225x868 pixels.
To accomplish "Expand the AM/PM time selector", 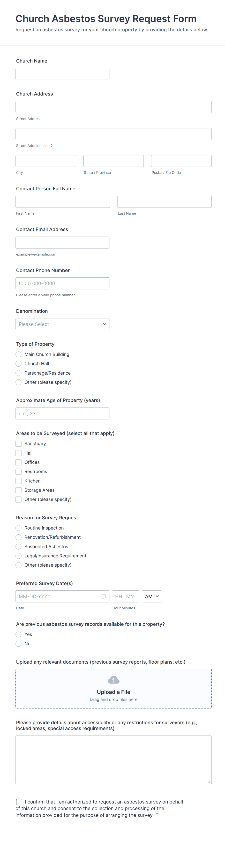I will click(x=152, y=596).
